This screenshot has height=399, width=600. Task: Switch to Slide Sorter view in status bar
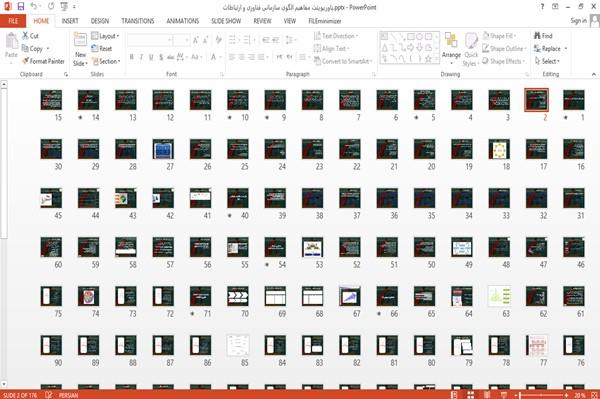pyautogui.click(x=470, y=395)
